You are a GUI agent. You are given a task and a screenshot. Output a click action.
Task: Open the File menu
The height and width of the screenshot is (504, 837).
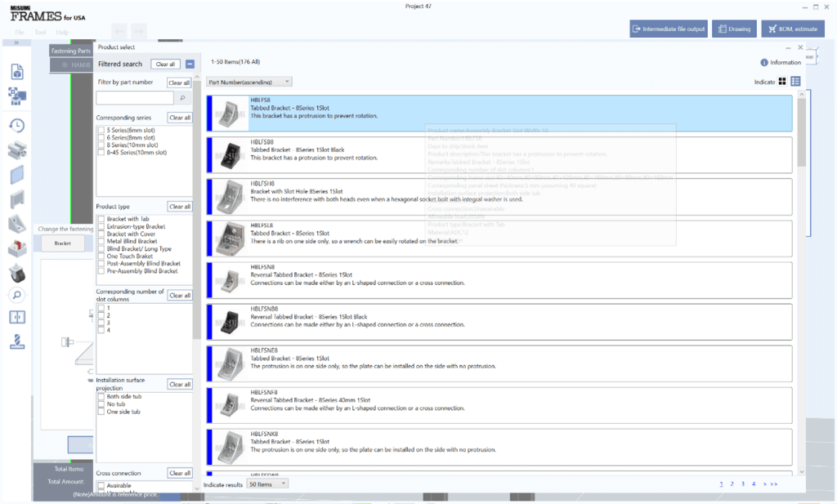click(20, 33)
